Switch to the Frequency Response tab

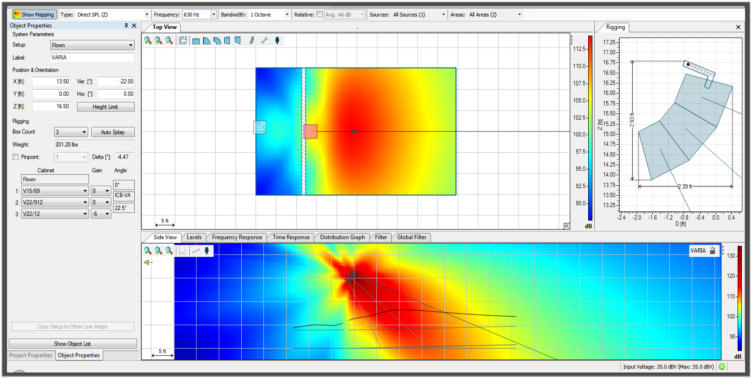[237, 237]
